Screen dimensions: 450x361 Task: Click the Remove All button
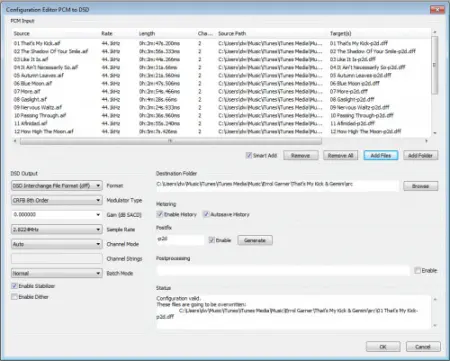[x=340, y=156]
